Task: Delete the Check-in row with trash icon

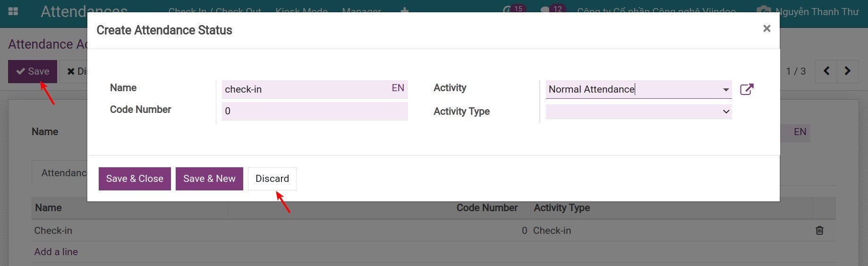Action: [819, 231]
